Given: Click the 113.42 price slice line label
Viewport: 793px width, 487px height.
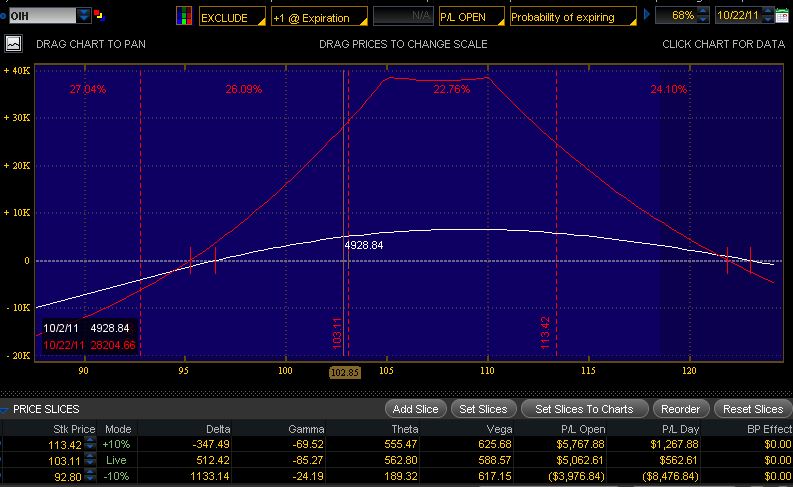Looking at the screenshot, I should [x=545, y=332].
